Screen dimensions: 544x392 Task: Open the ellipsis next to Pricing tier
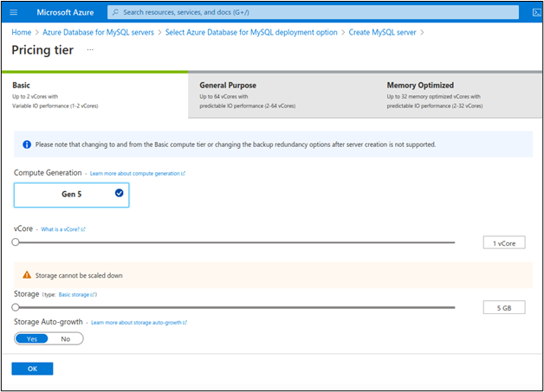tap(90, 50)
